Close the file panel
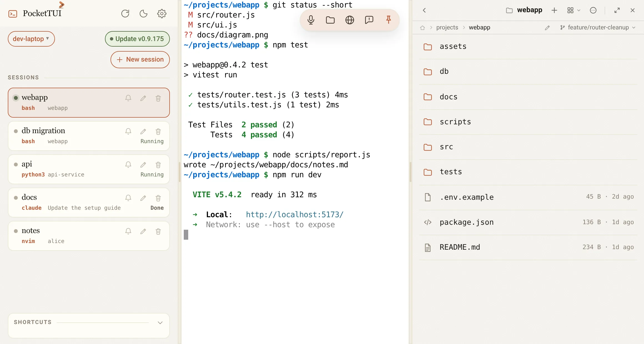 633,10
